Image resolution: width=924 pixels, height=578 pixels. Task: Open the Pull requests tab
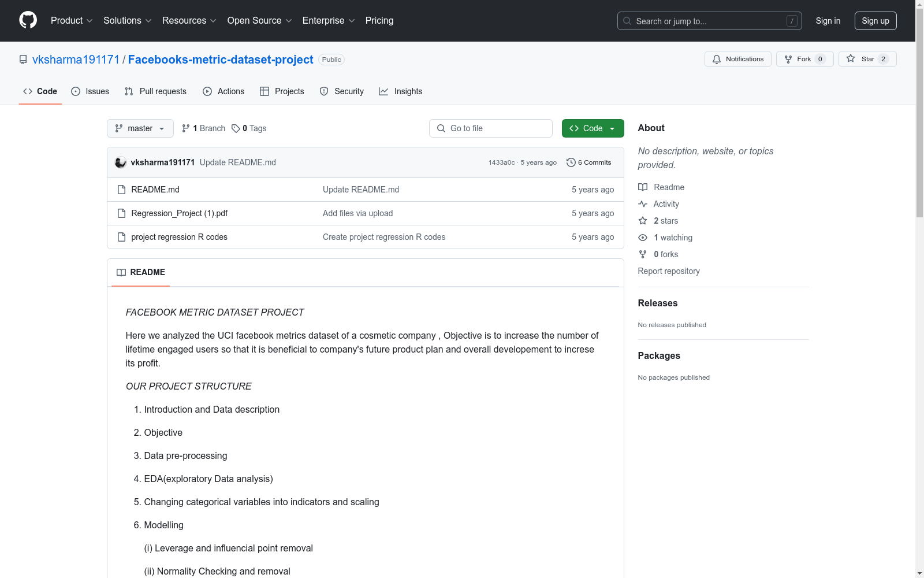point(155,91)
